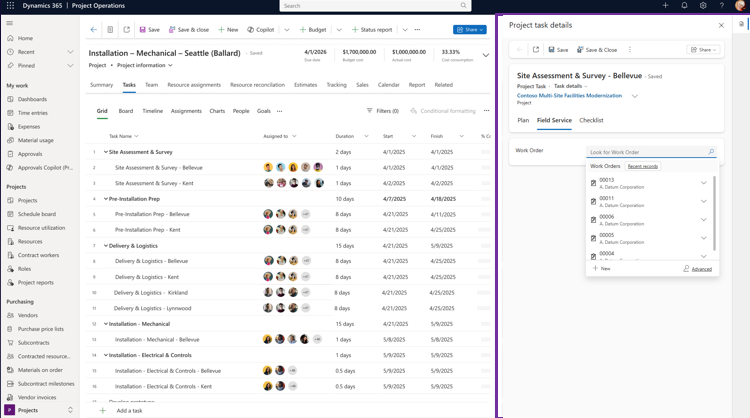Open the main toolbar overflow ellipsis
The height and width of the screenshot is (418, 750).
point(418,30)
